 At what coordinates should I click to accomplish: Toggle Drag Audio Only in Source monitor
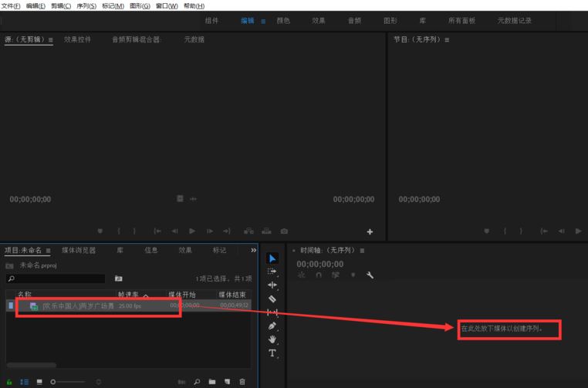193,199
